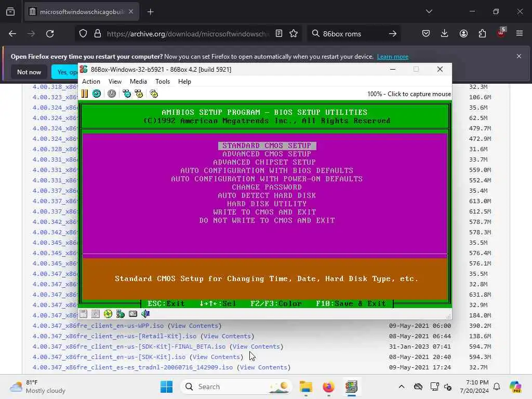Select STANDARD CMOS SETUP in BIOS menu
Viewport: 532px width, 399px height.
tap(267, 145)
